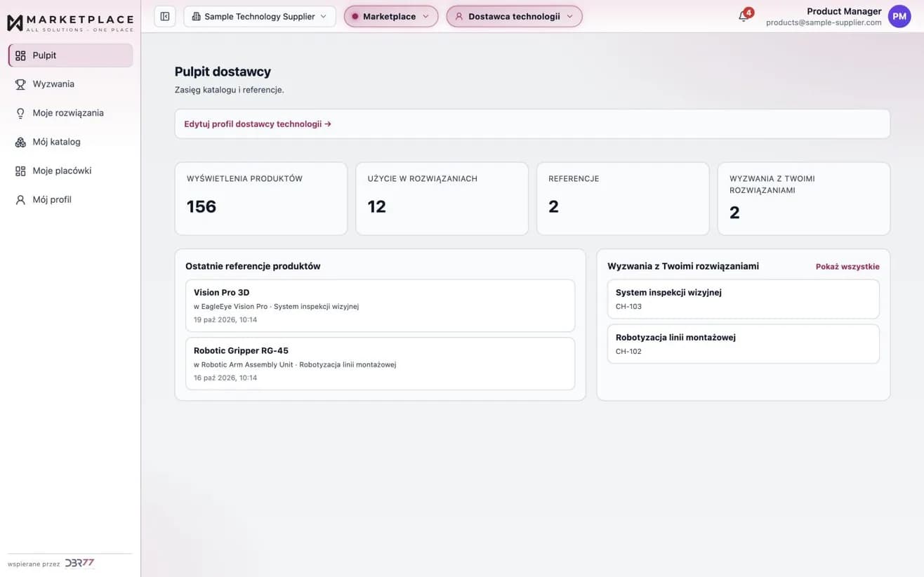
Task: Open Mój katalog menu item
Action: [70, 142]
